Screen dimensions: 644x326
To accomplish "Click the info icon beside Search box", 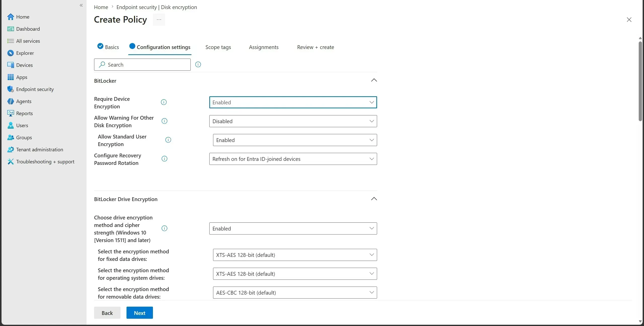I will pos(198,65).
